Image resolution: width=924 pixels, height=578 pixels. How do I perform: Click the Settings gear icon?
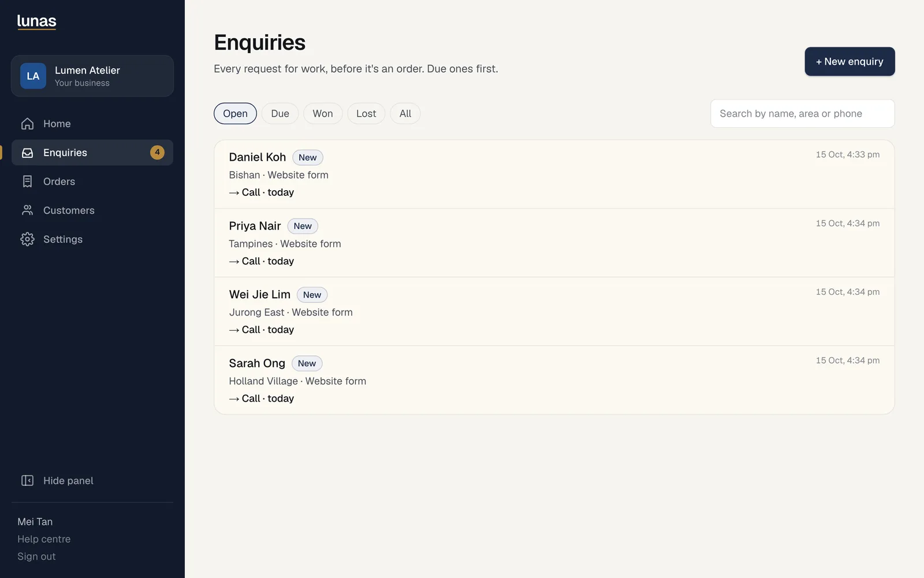[27, 239]
